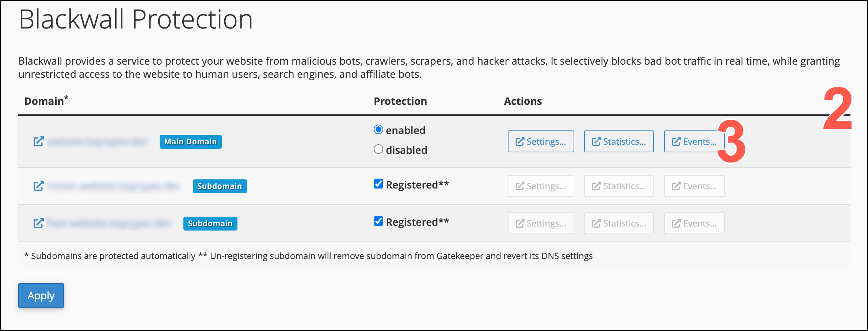Image resolution: width=868 pixels, height=331 pixels.
Task: Click Statistics button in first subdomain row
Action: click(x=619, y=186)
